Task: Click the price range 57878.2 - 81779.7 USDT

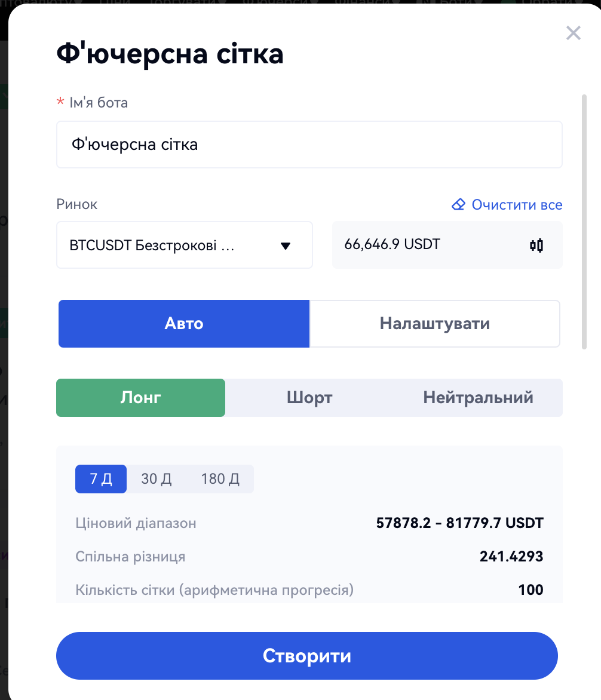Action: pyautogui.click(x=459, y=524)
